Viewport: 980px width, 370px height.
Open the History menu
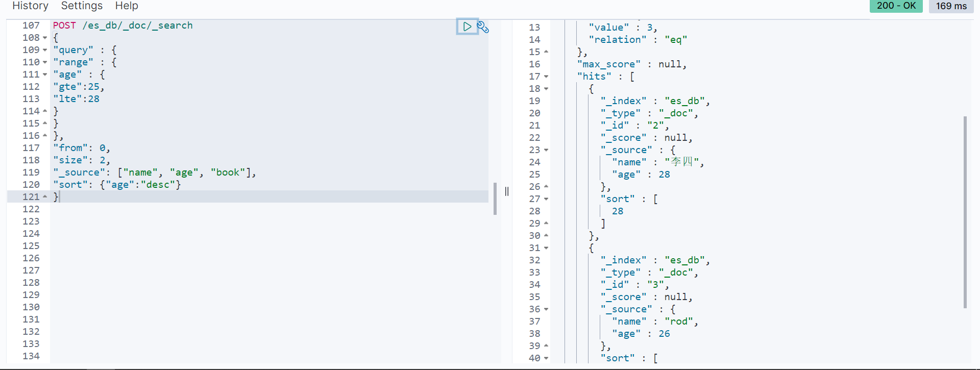tap(30, 6)
